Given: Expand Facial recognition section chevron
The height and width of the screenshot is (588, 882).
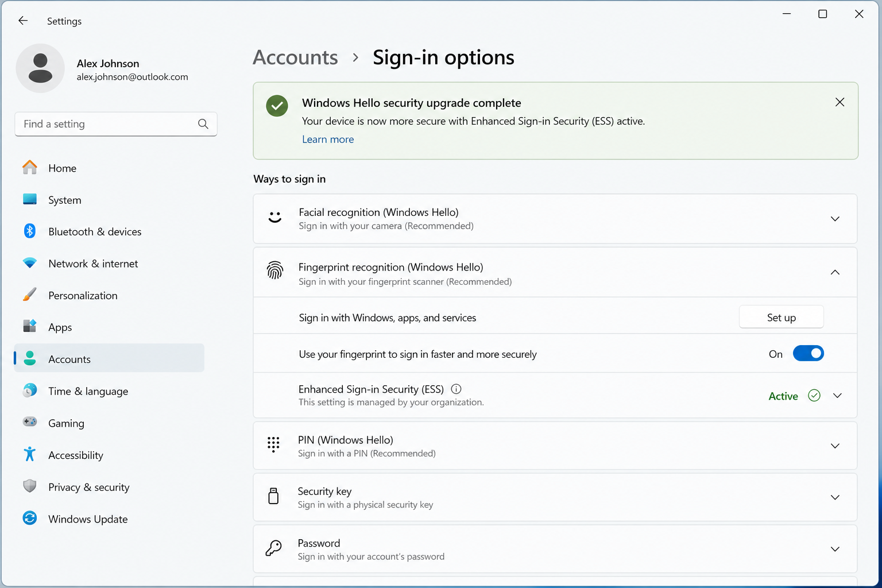Looking at the screenshot, I should (835, 219).
